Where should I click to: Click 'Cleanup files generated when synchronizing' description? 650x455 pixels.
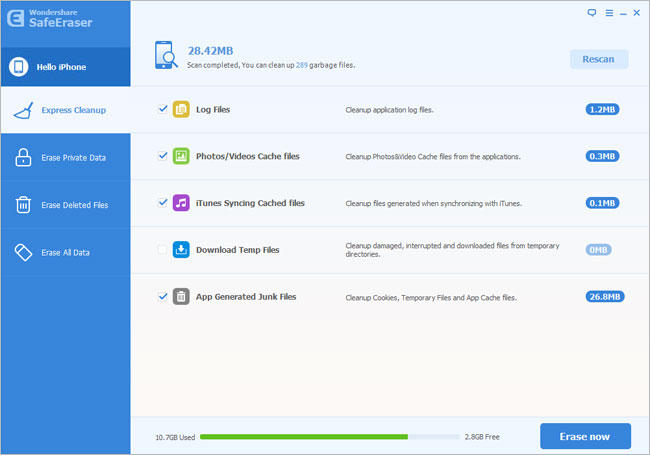coord(434,203)
